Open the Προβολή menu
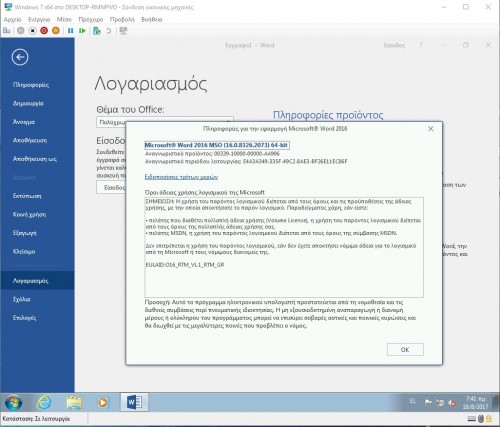This screenshot has width=500, height=427. pos(122,20)
